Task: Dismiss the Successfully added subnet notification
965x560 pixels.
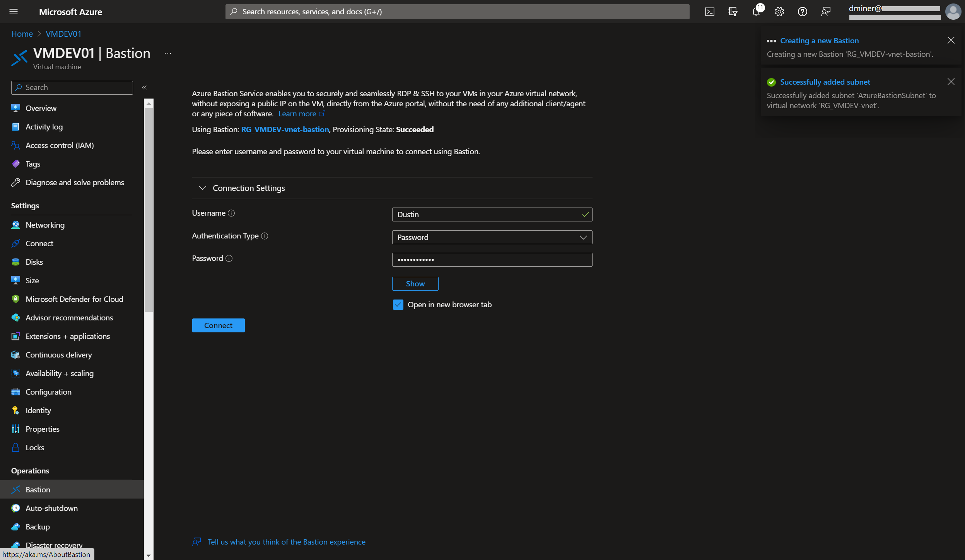Action: [x=951, y=82]
